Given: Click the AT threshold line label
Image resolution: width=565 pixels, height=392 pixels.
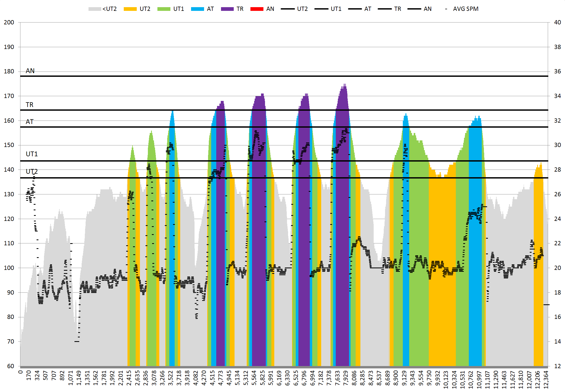Looking at the screenshot, I should [29, 122].
